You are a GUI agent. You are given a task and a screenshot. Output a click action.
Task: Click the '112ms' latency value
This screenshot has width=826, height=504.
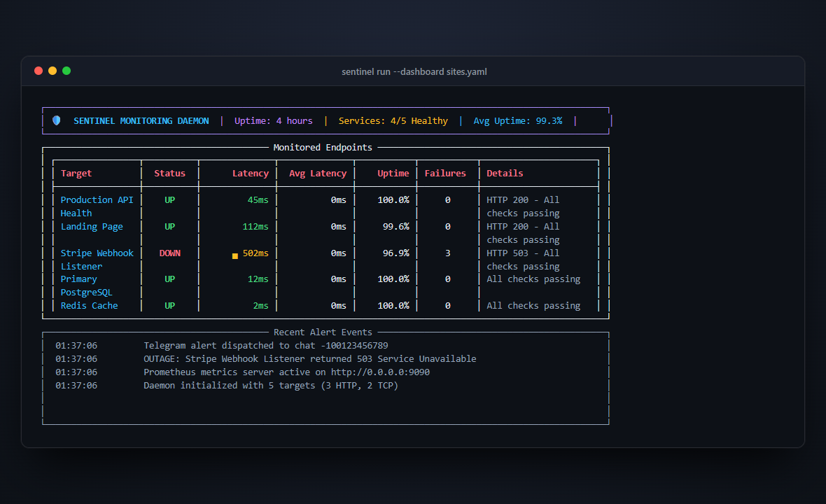[x=255, y=227]
